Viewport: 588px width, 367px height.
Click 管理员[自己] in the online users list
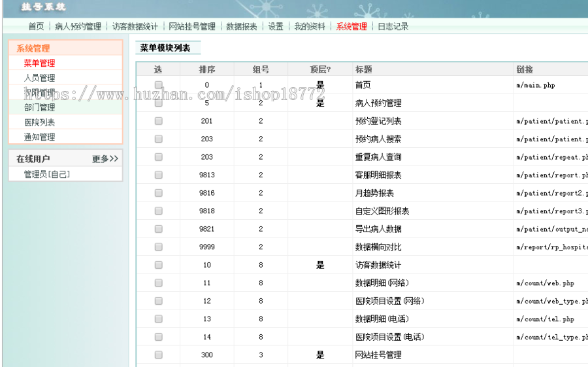(46, 174)
